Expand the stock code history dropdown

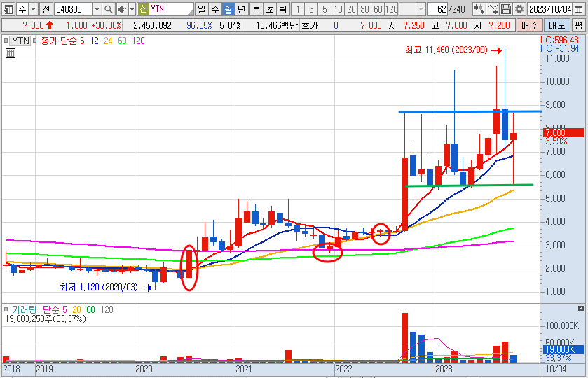click(97, 9)
